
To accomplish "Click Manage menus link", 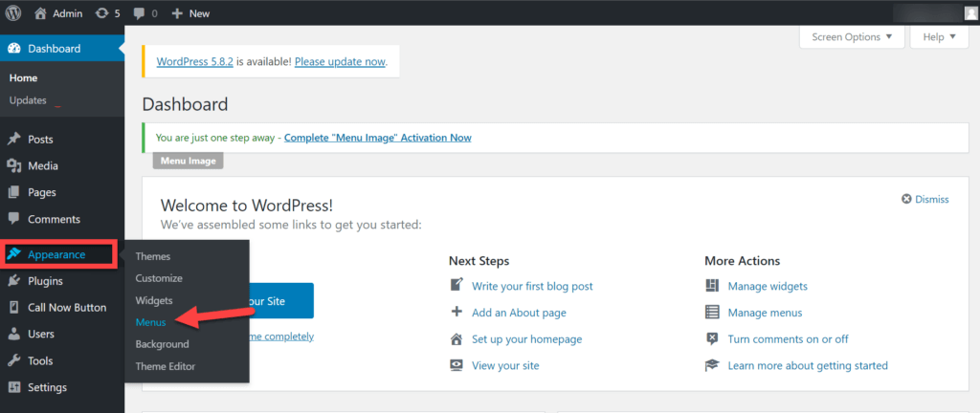I will click(x=765, y=313).
